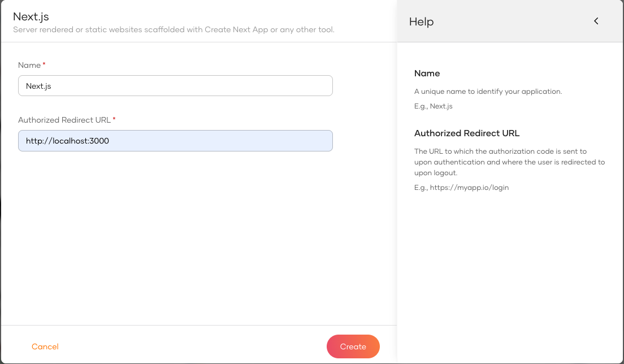Click the 'E.g., Next.js' example text
Screen dimensions: 624x364
click(x=434, y=106)
